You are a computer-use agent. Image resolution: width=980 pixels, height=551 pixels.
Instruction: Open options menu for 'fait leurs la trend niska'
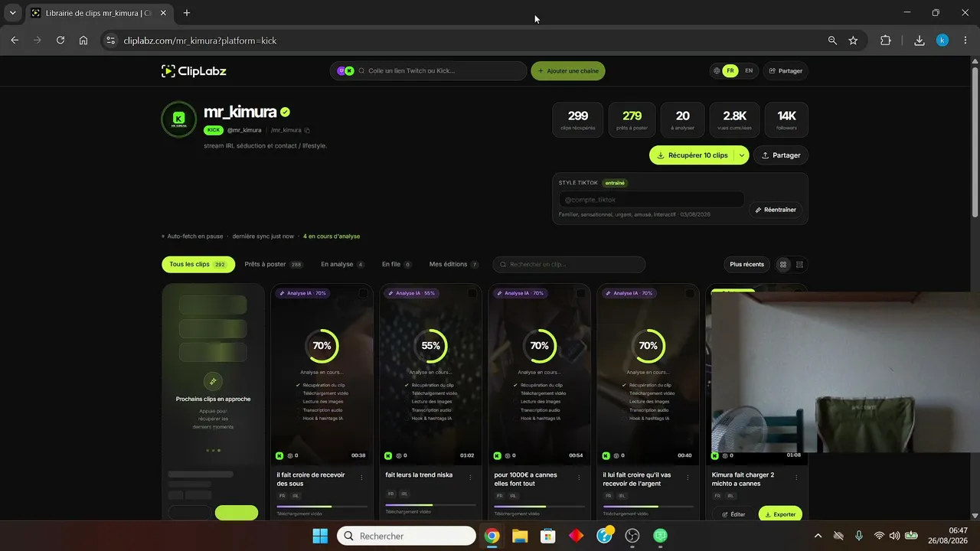click(x=471, y=478)
